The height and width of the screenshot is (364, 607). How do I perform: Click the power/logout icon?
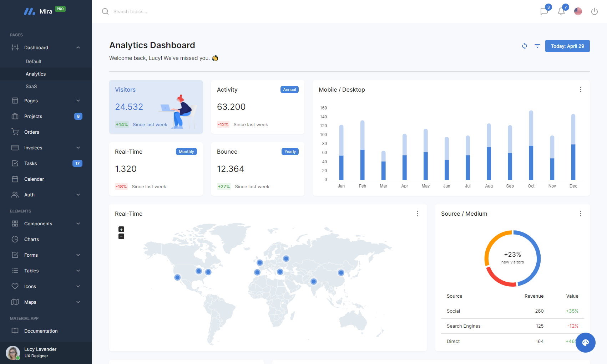pyautogui.click(x=594, y=11)
